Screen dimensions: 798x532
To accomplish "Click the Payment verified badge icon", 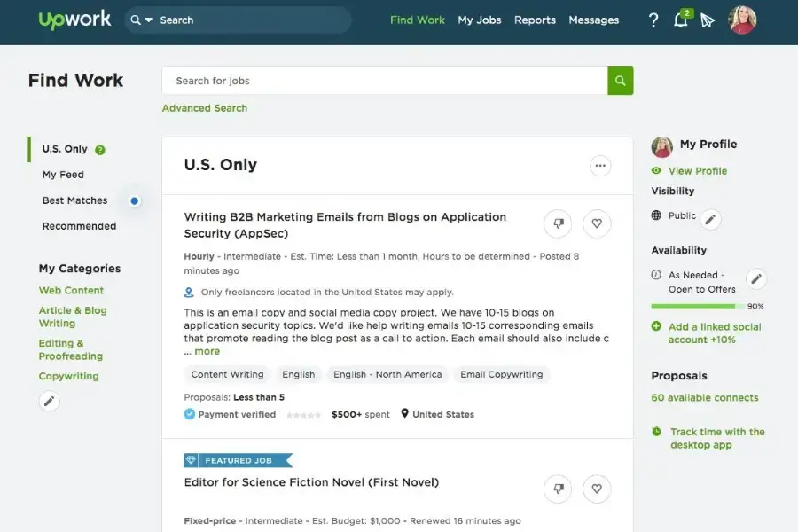I will 190,414.
